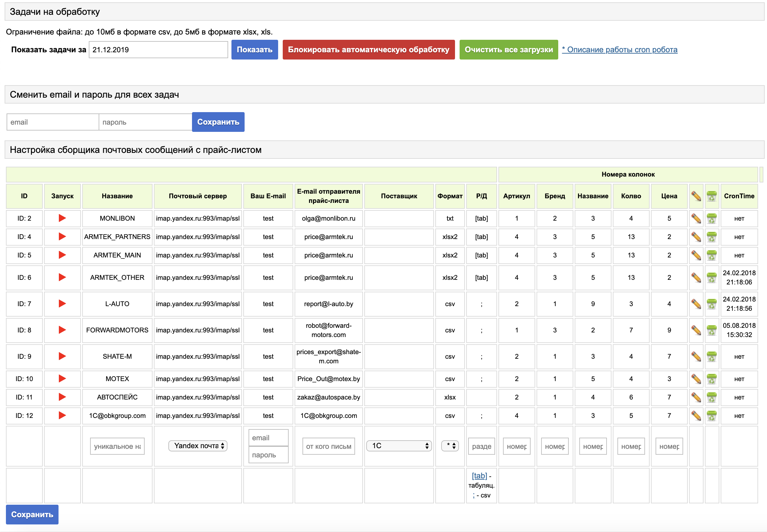Click pencil edit icon for MOTEX row
Viewport: 767px width, 532px height.
coord(696,379)
